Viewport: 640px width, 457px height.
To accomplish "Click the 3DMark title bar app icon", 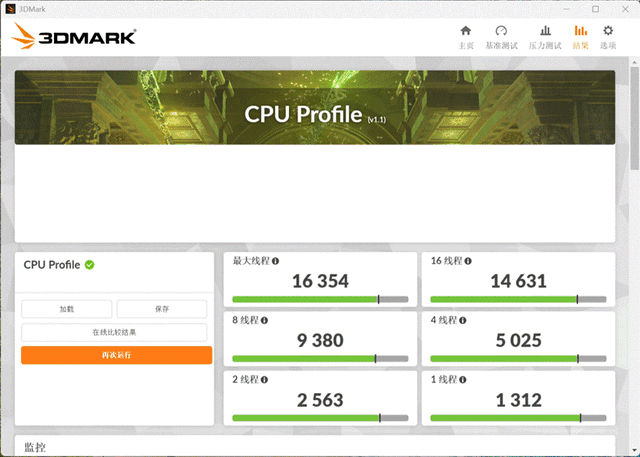I will 10,9.
